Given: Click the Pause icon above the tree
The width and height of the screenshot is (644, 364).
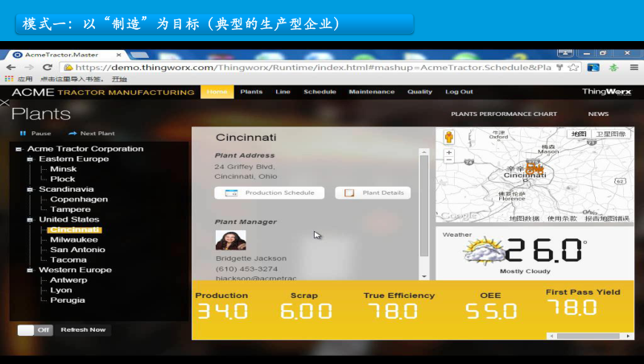Looking at the screenshot, I should tap(23, 133).
